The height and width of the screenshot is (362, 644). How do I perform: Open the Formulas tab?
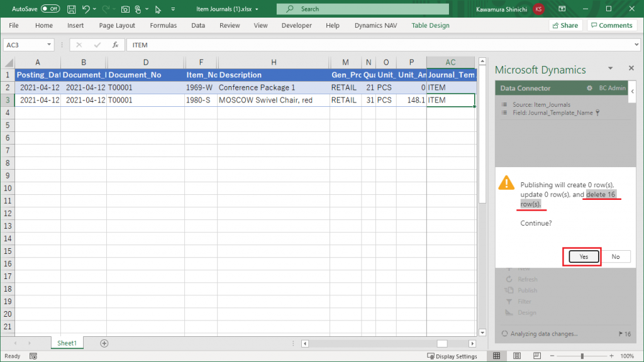(163, 25)
